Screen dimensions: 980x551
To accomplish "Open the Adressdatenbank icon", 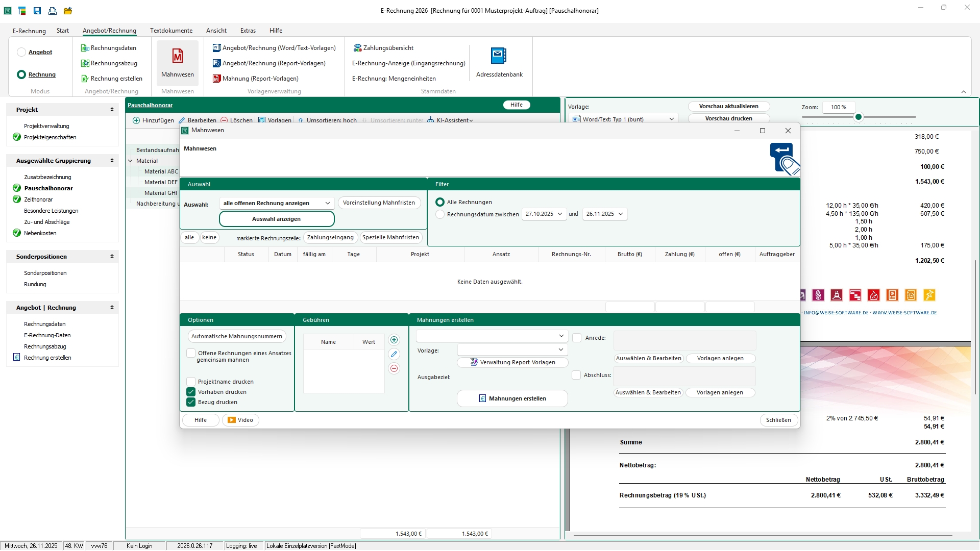I will [499, 56].
